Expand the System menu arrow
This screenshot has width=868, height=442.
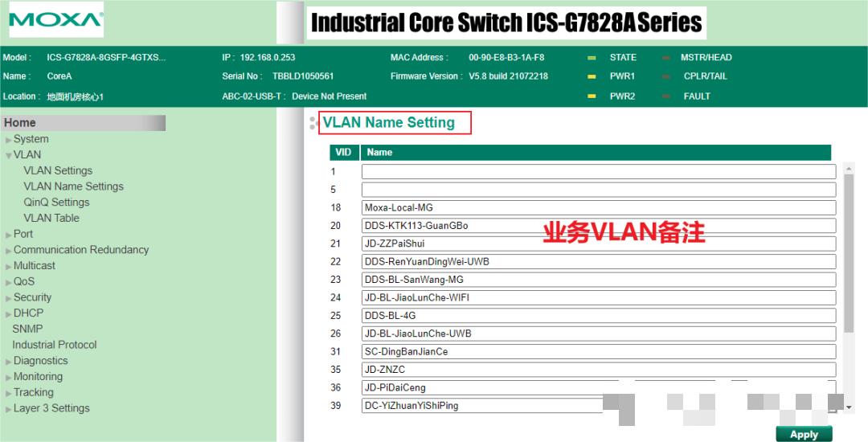pos(8,140)
